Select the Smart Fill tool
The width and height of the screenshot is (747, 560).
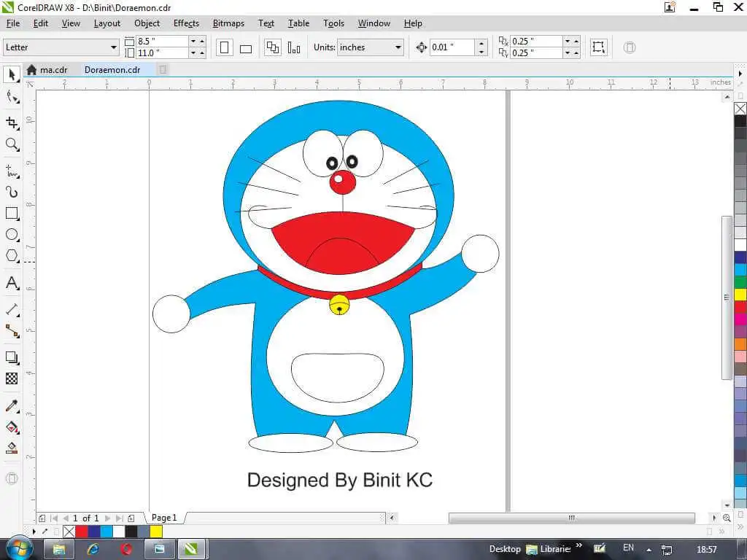[x=12, y=448]
